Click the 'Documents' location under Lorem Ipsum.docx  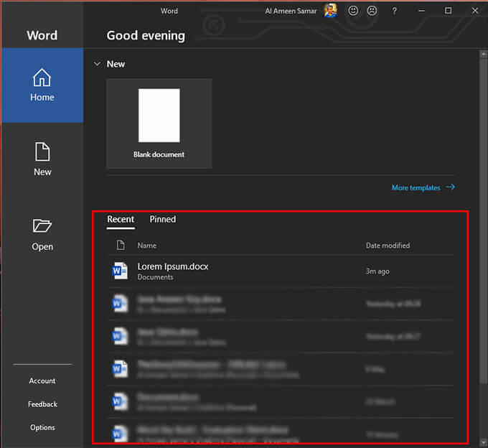pos(155,277)
